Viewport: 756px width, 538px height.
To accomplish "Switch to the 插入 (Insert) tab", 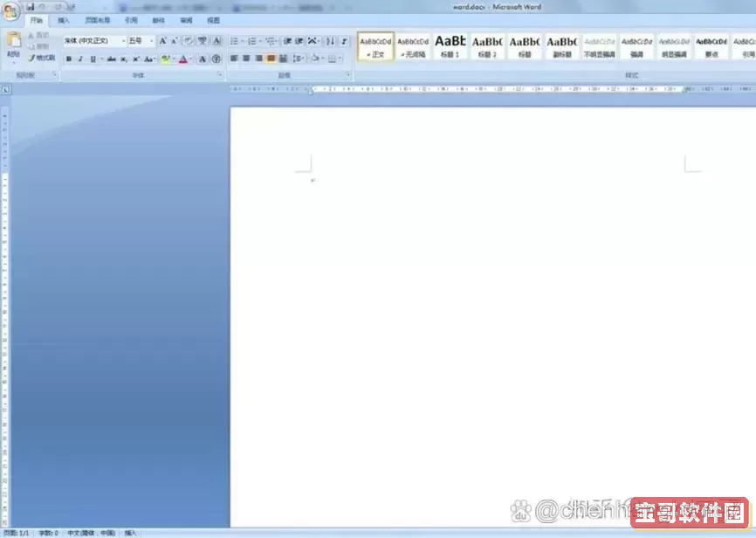I will click(x=63, y=20).
